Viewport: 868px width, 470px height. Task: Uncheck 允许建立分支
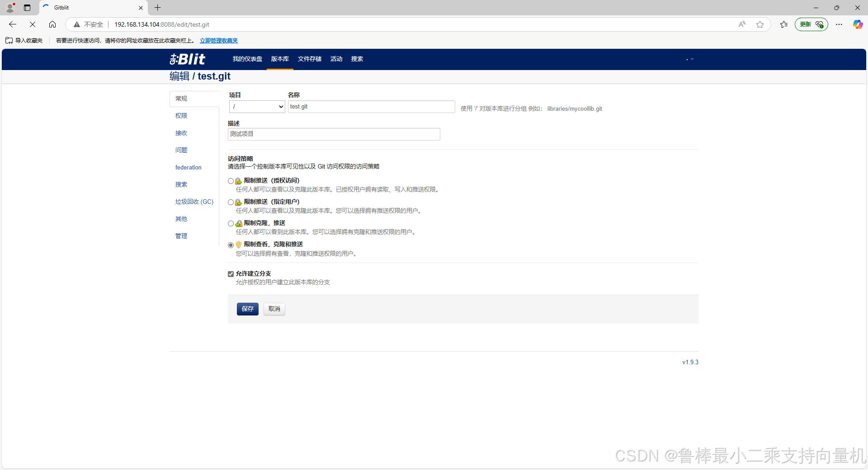tap(231, 274)
